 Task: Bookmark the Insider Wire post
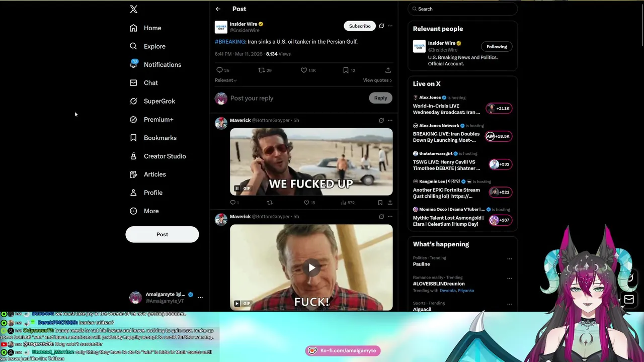point(346,70)
